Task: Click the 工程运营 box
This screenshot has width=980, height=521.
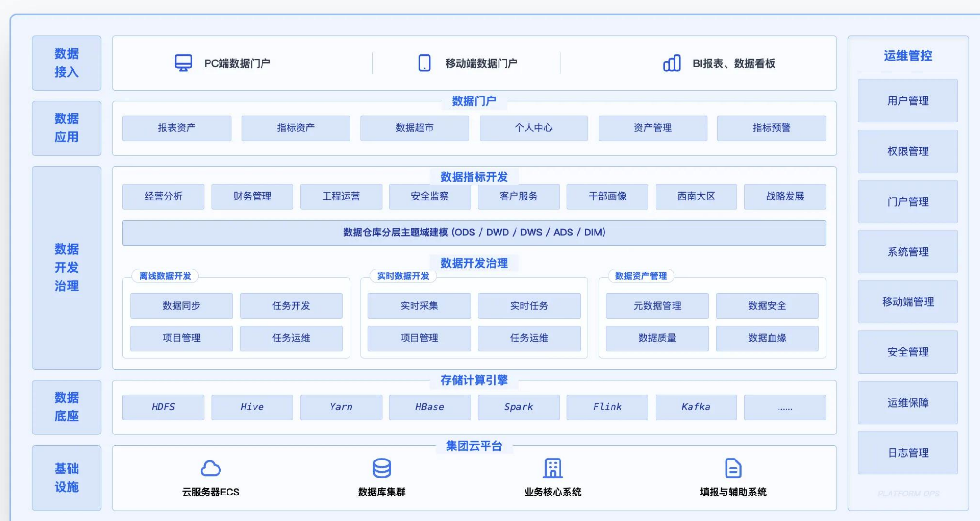Action: [x=341, y=197]
